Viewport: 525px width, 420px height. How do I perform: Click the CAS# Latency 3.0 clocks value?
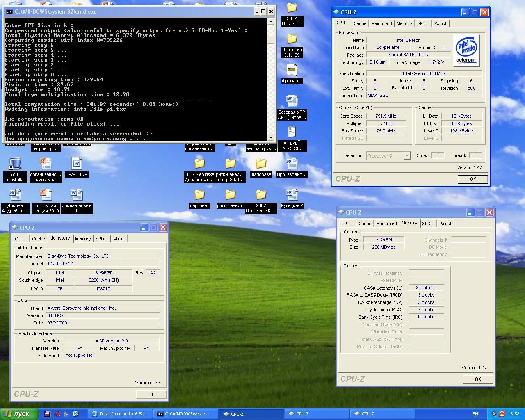click(426, 288)
